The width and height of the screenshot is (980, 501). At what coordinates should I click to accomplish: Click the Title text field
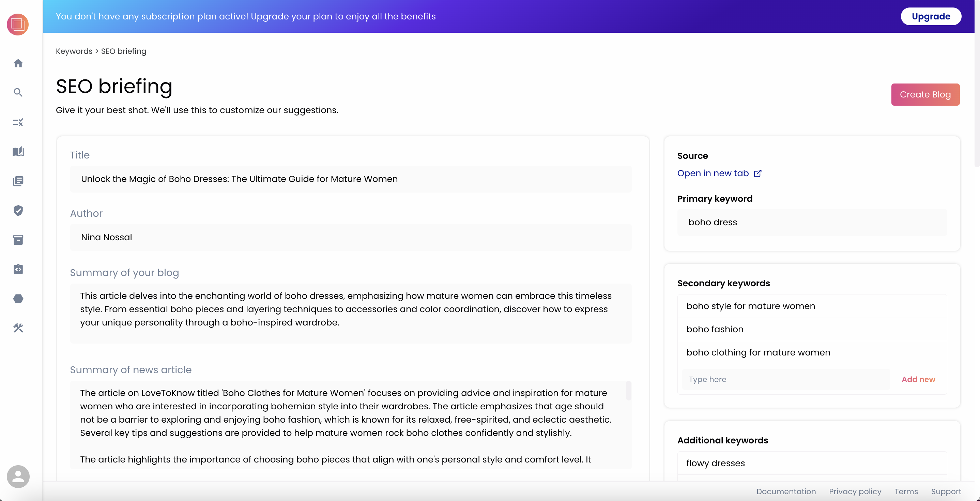[x=350, y=179]
